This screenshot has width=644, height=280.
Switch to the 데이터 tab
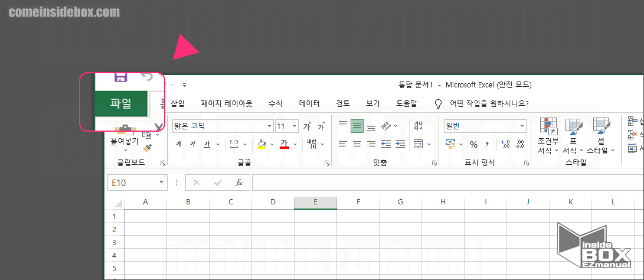point(309,103)
